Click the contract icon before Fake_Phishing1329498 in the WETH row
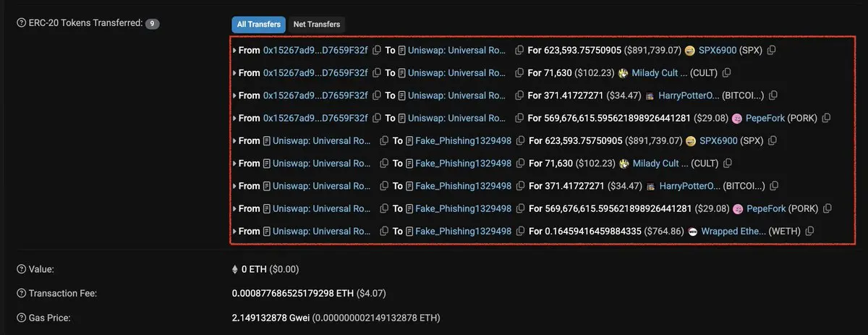Viewport: 868px width, 335px height. coord(409,232)
